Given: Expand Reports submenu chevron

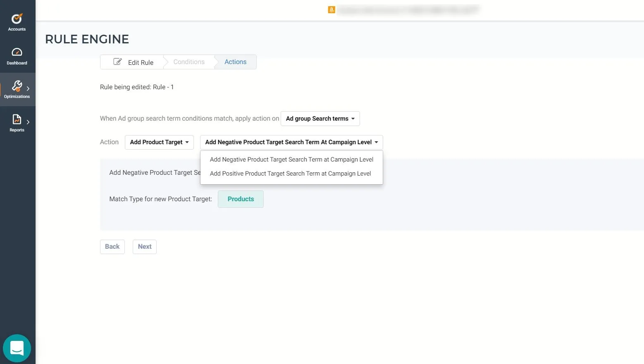Looking at the screenshot, I should 28,122.
